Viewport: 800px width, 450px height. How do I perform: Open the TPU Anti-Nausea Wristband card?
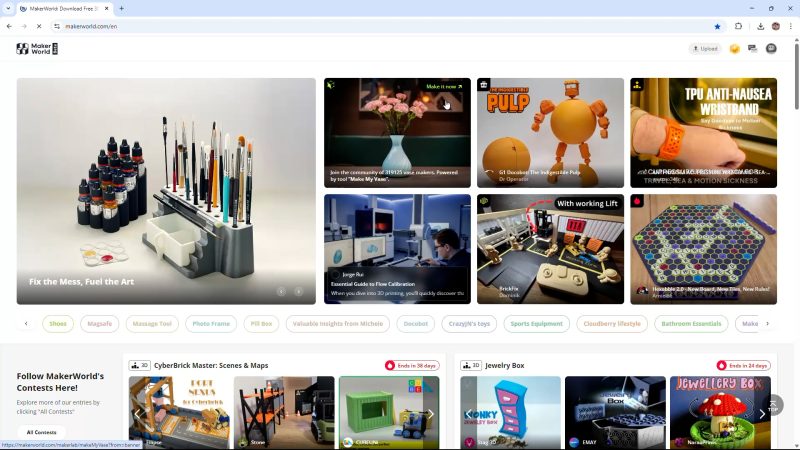704,133
